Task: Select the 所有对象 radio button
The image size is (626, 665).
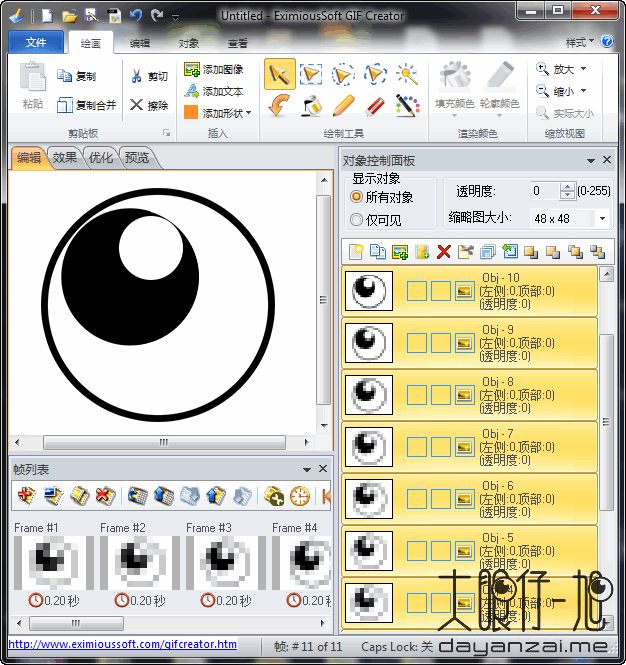Action: click(356, 197)
